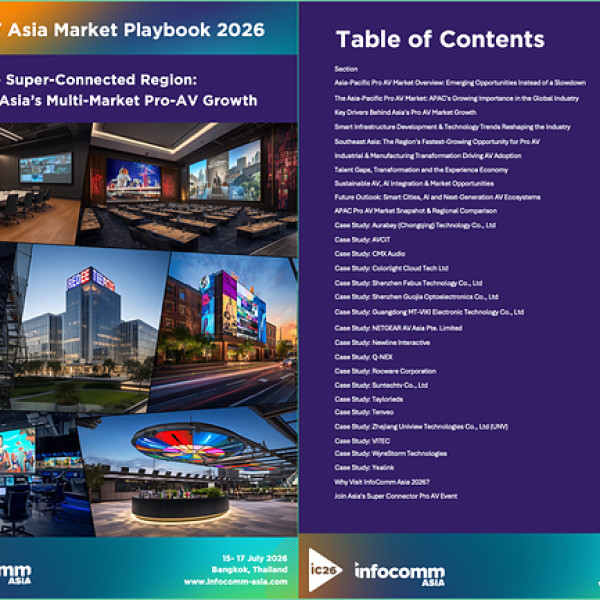The height and width of the screenshot is (600, 600).
Task: Click the 'Section' column label
Action: pyautogui.click(x=346, y=69)
